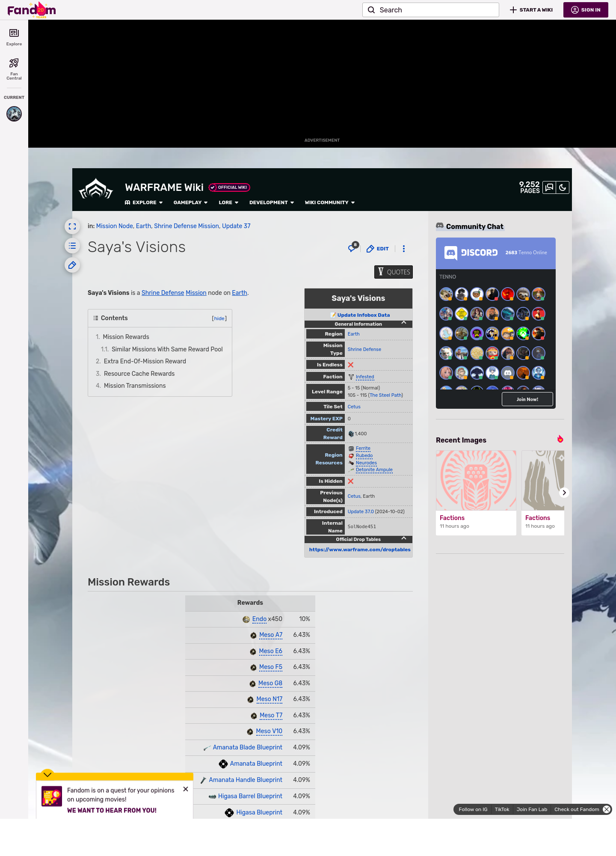Toggle dark theme moon icon
This screenshot has width=616, height=856.
(563, 187)
